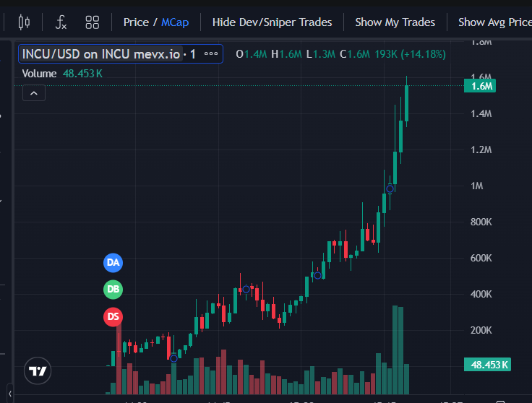Collapse the indicator legend with chevron
The width and height of the screenshot is (532, 403).
click(x=34, y=93)
